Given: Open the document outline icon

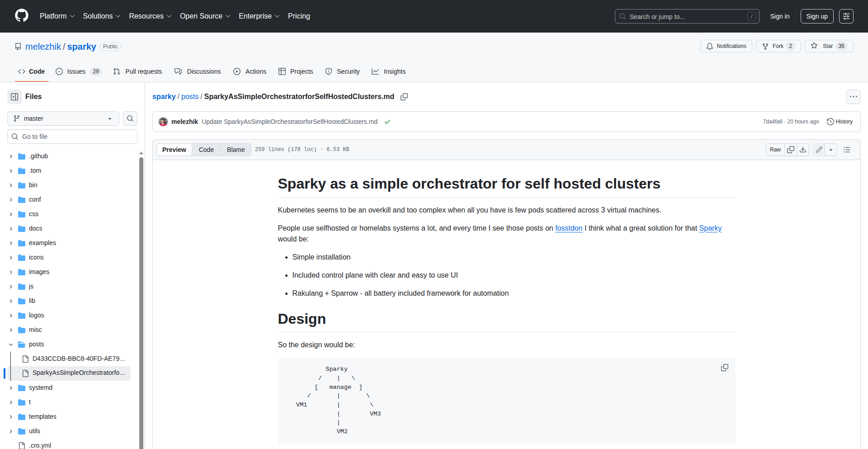Looking at the screenshot, I should 847,150.
